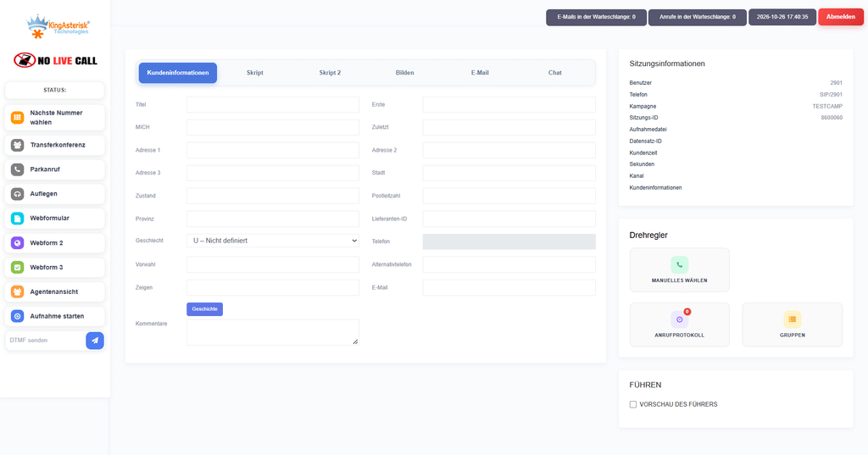The width and height of the screenshot is (868, 455).
Task: Click the blue Aufnahme starten record icon
Action: pos(17,316)
